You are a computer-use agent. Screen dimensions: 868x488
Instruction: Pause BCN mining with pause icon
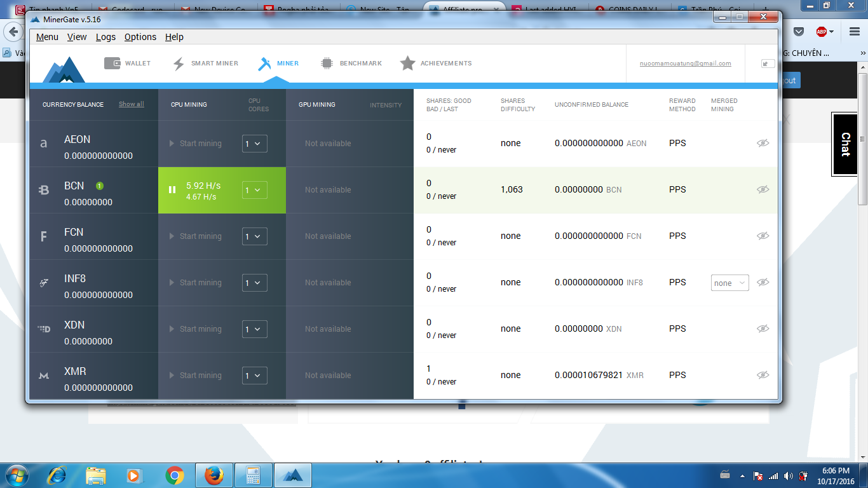coord(172,189)
